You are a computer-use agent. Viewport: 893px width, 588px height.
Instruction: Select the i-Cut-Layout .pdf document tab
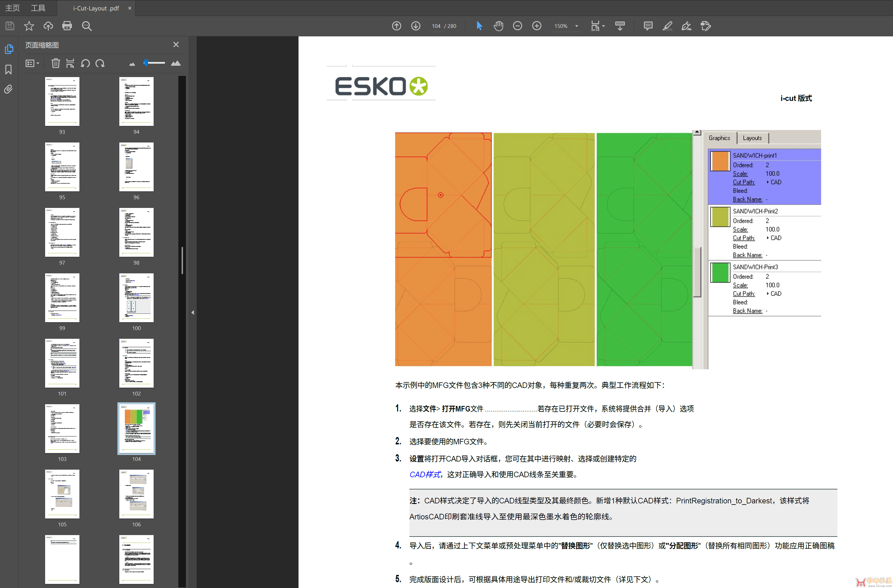click(x=96, y=8)
